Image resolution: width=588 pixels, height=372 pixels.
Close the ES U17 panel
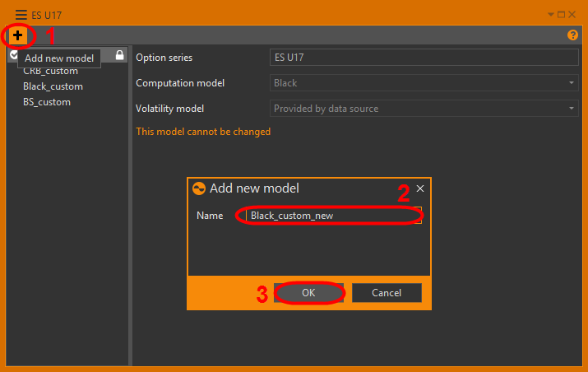(x=573, y=14)
